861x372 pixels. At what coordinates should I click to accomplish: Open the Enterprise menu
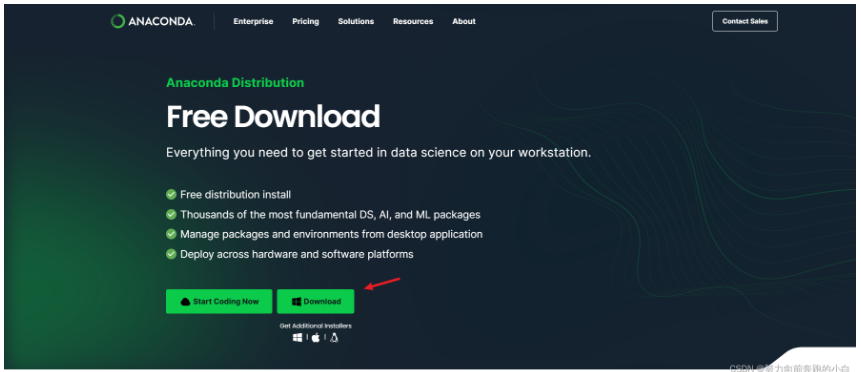pos(253,21)
